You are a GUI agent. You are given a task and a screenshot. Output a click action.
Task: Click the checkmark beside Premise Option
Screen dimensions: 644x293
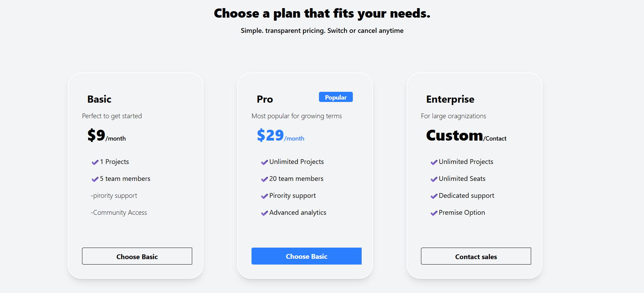pyautogui.click(x=434, y=213)
